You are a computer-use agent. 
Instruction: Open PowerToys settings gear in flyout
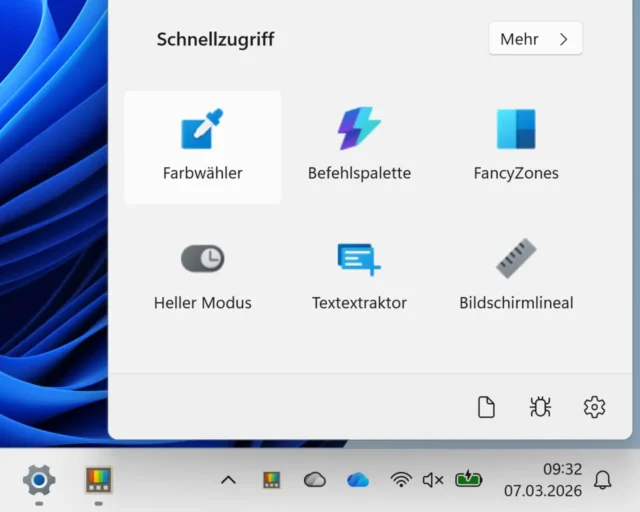tap(594, 407)
